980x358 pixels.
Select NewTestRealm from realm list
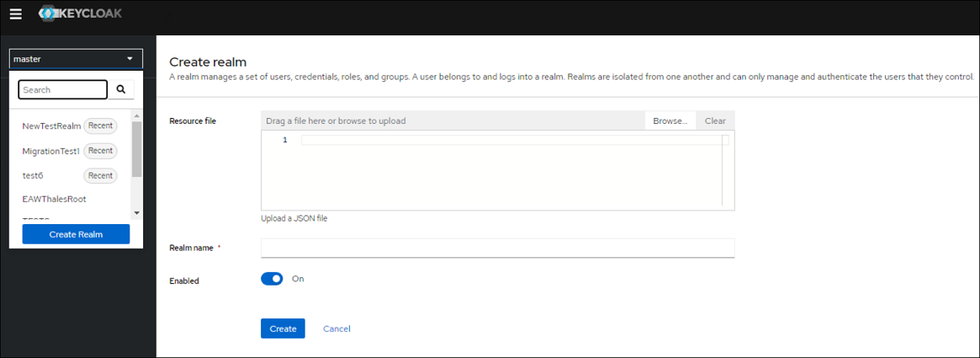pyautogui.click(x=51, y=126)
